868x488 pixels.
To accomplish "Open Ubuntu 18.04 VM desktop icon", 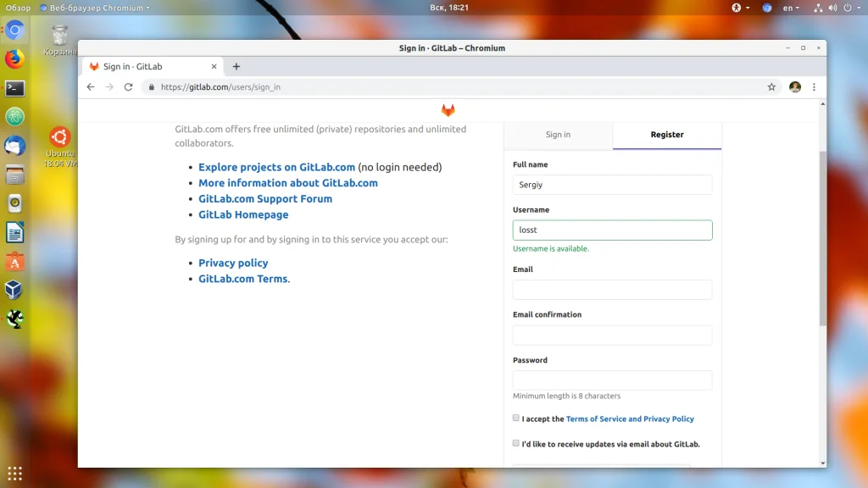I will (60, 147).
